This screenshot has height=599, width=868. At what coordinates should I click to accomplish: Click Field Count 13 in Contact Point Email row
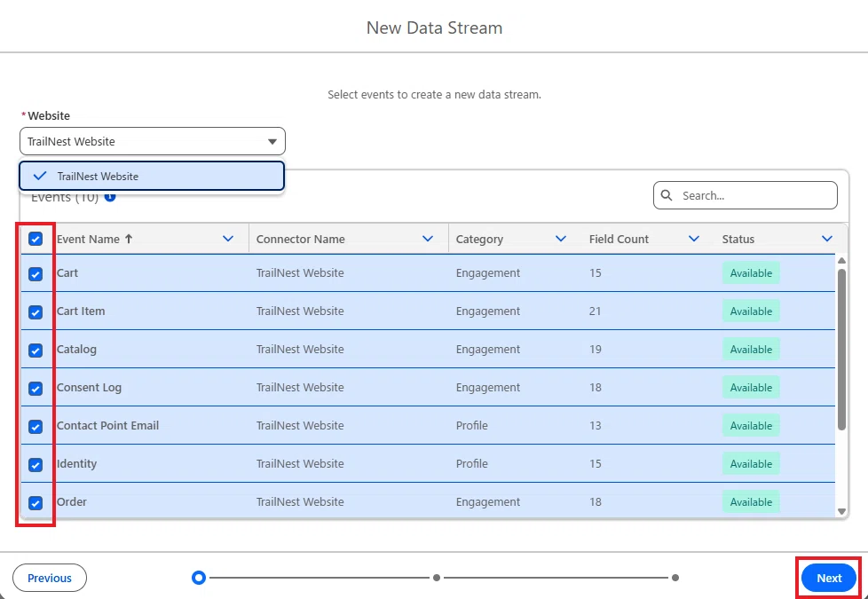click(x=596, y=426)
